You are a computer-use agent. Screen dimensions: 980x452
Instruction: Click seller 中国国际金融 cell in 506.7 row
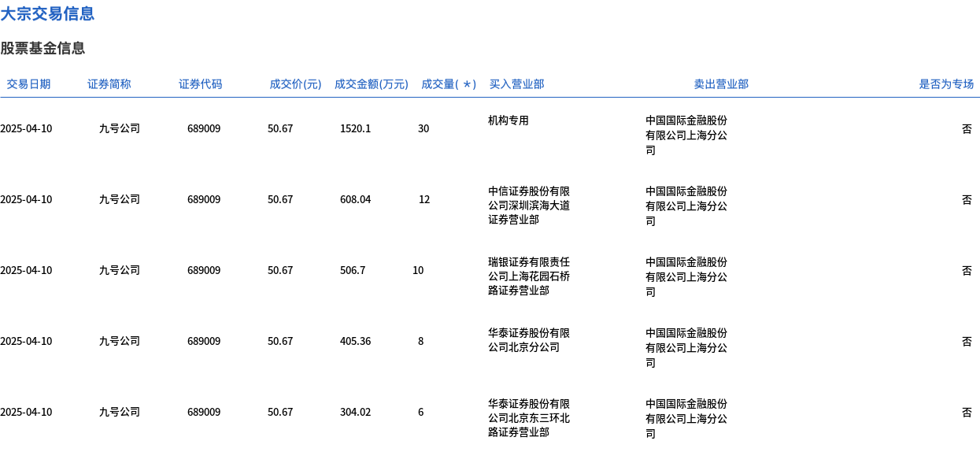coord(686,276)
